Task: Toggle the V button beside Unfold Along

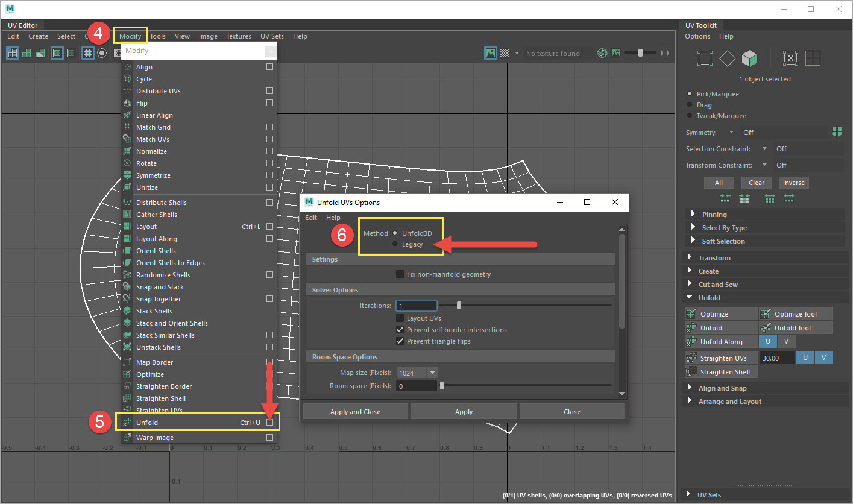Action: [786, 342]
